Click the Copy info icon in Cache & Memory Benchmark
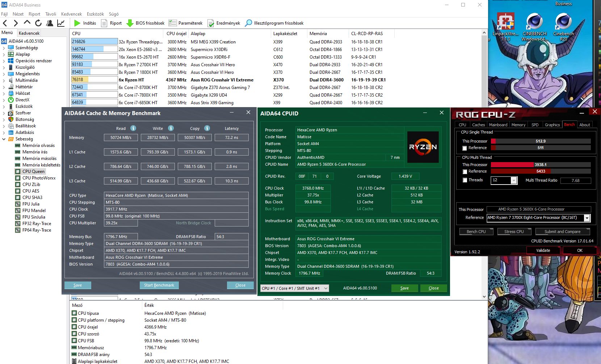Screen dimensions: 601x364 (x=207, y=128)
